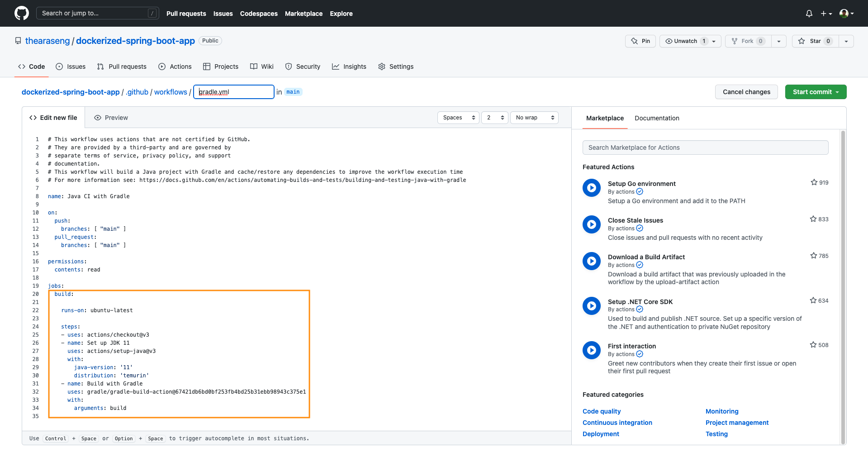The height and width of the screenshot is (452, 868).
Task: Open the Star lists dropdown arrow
Action: tap(846, 41)
